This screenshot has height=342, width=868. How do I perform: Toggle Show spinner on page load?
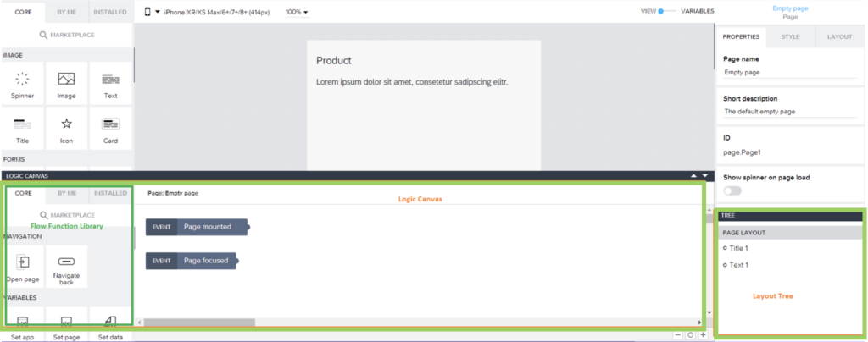pos(732,191)
